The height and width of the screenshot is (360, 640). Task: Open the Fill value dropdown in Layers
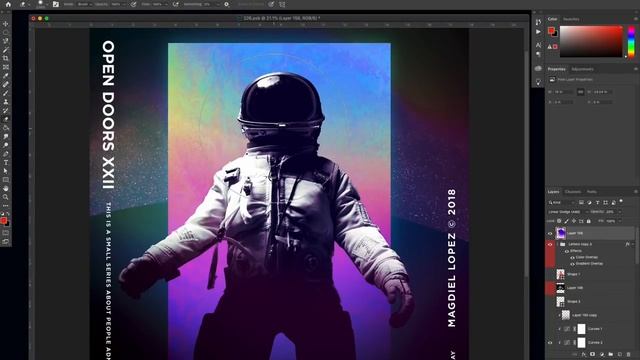pos(620,221)
